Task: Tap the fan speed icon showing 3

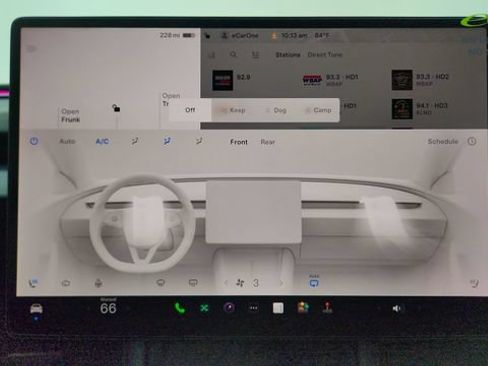Action: click(247, 283)
